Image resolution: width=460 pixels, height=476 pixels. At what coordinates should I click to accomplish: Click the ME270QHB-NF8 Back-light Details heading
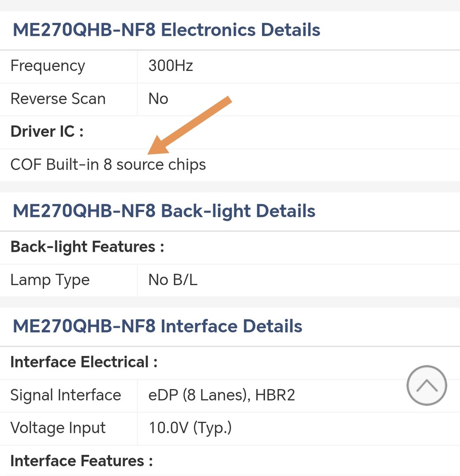(164, 211)
